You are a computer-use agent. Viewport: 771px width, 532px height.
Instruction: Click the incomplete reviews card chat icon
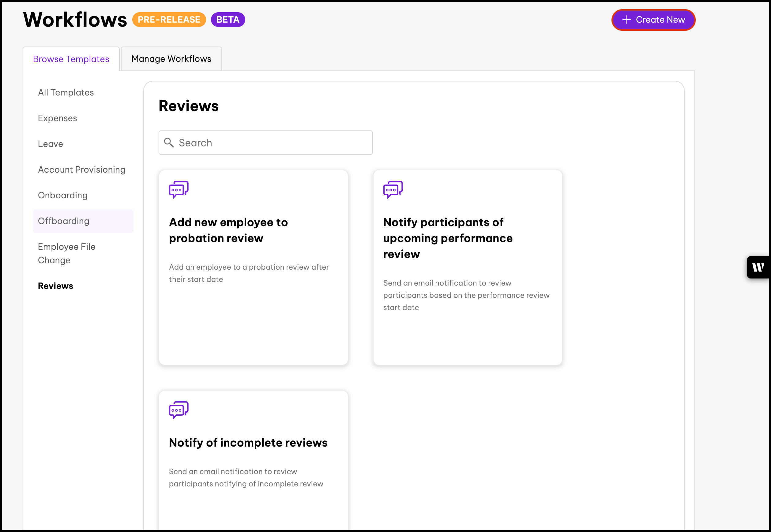[179, 410]
